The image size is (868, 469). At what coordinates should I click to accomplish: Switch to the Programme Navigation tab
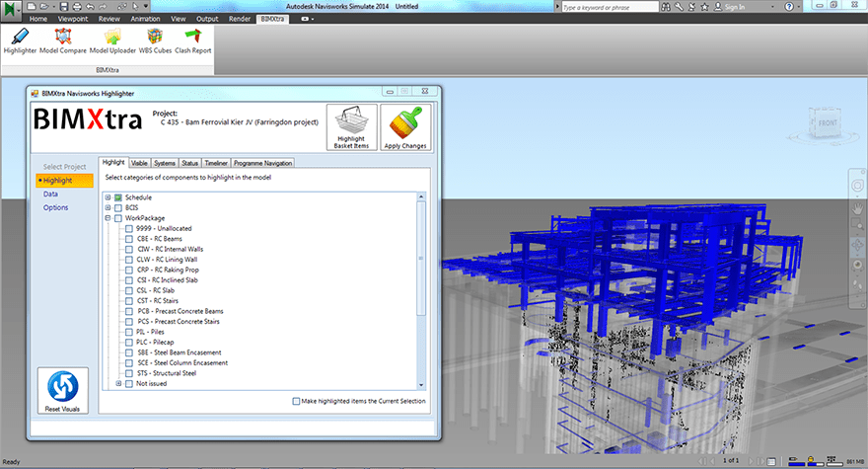(263, 163)
